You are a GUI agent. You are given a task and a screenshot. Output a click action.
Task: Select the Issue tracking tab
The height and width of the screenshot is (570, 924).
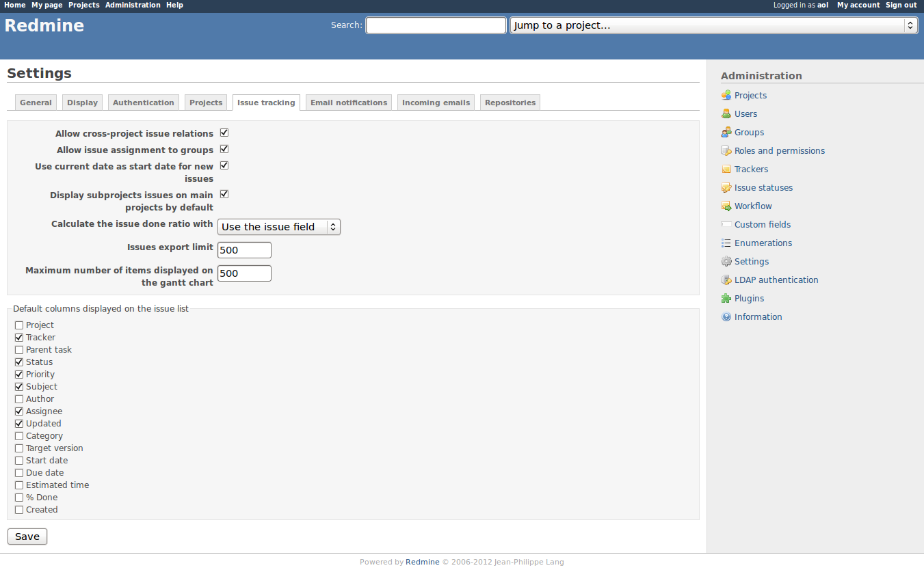266,103
